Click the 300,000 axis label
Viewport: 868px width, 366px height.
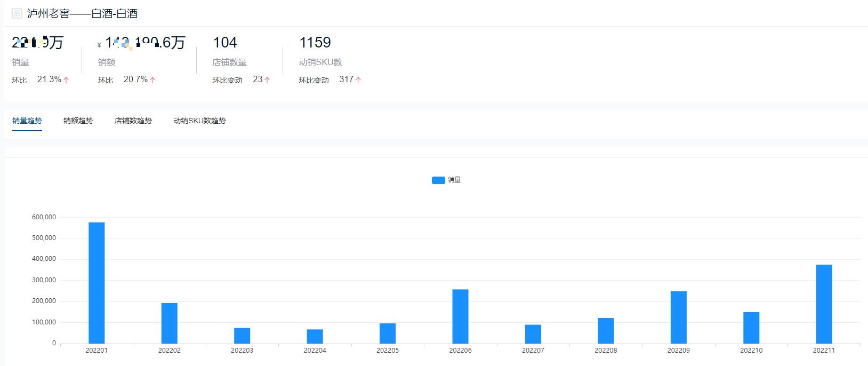(44, 280)
